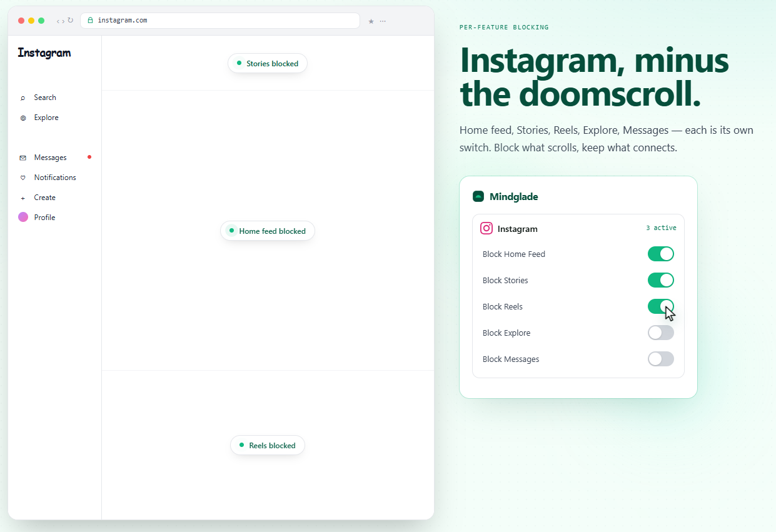Disable the Block Stories switch
The height and width of the screenshot is (532, 776).
661,280
